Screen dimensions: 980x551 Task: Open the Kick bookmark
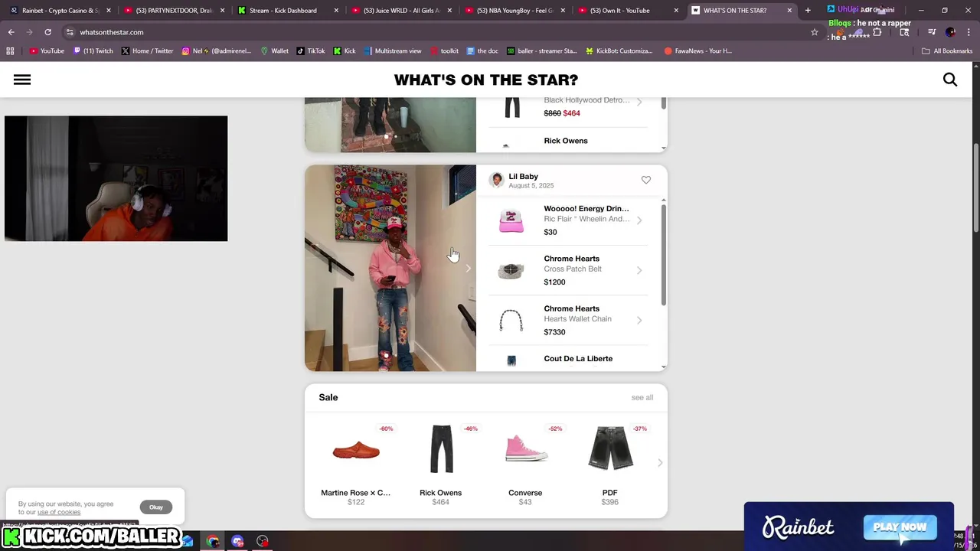coord(345,51)
